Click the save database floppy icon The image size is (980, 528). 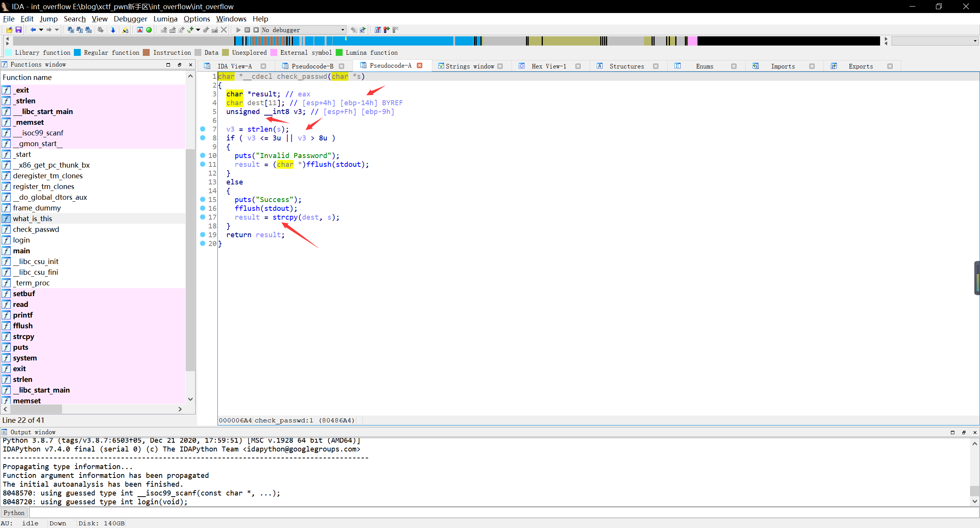click(x=18, y=30)
